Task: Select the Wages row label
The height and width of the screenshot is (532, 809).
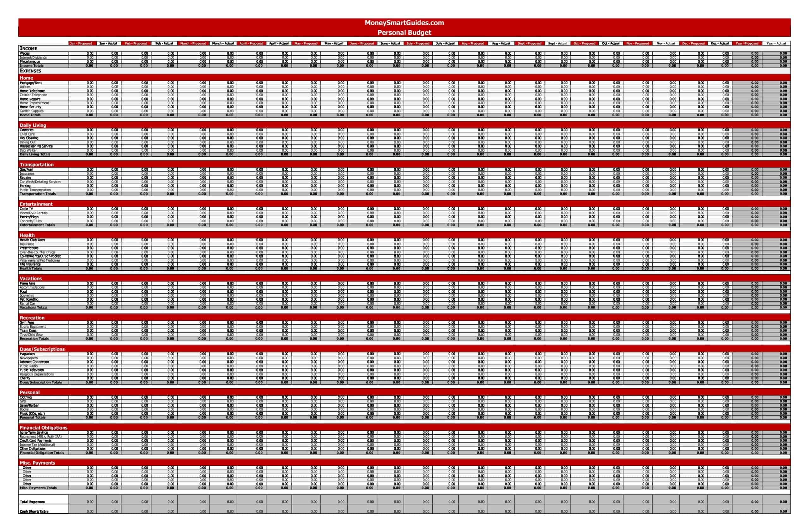Action: pos(24,53)
